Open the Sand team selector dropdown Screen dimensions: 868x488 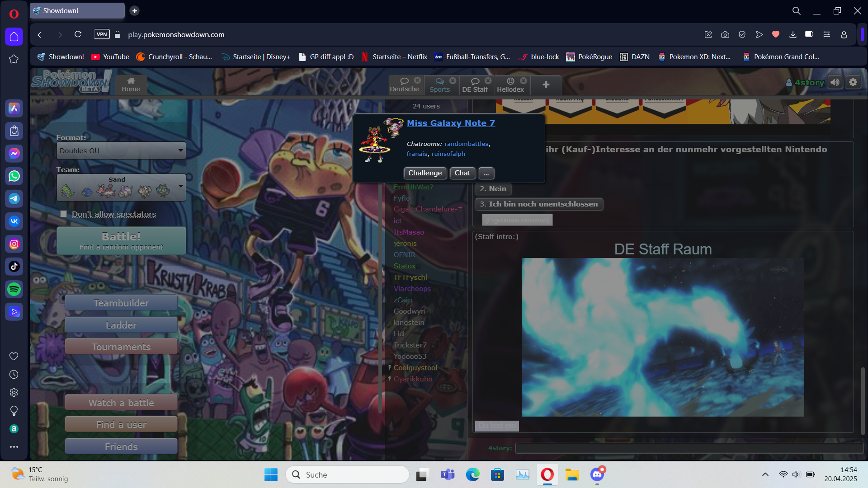121,188
